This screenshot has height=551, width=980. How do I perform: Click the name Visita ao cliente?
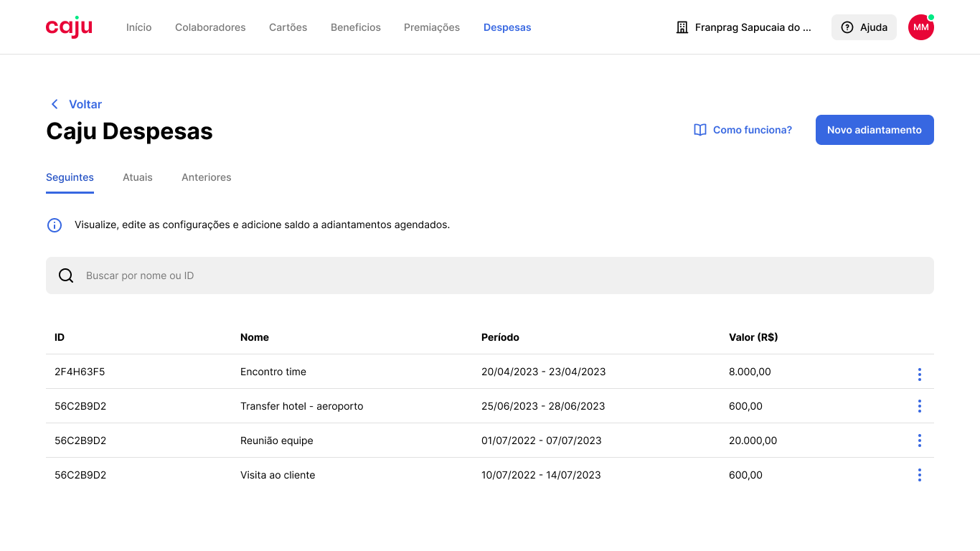[278, 475]
